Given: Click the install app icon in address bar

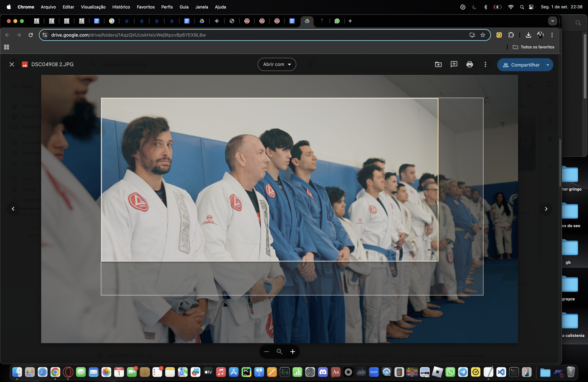Looking at the screenshot, I should [x=472, y=35].
